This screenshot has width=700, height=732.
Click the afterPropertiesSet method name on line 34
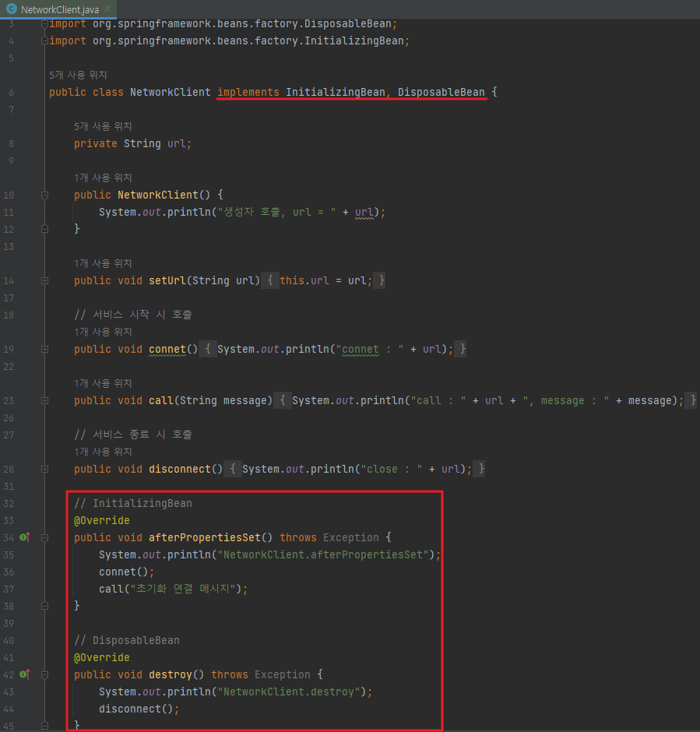205,537
